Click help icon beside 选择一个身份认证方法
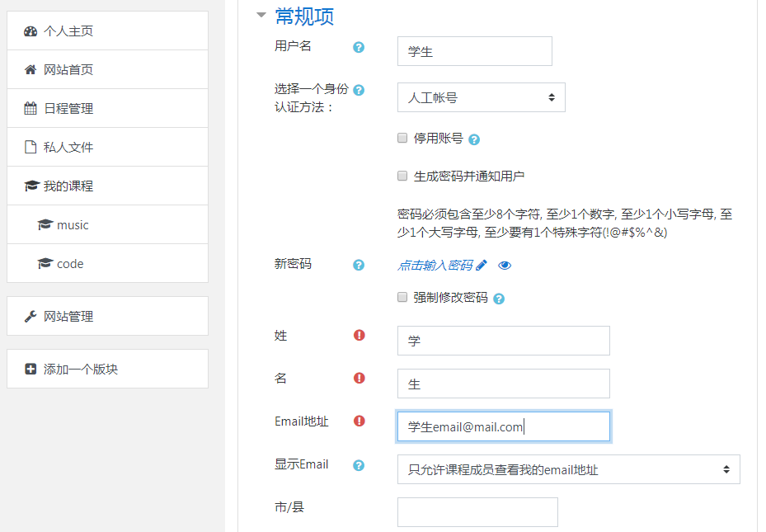The height and width of the screenshot is (532, 766). click(x=359, y=90)
